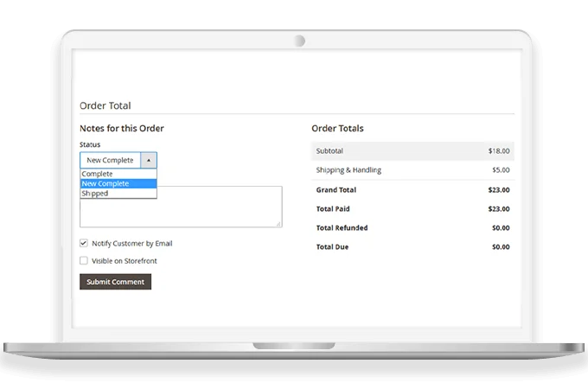The width and height of the screenshot is (588, 389).
Task: Click the Total Paid label
Action: pyautogui.click(x=333, y=209)
